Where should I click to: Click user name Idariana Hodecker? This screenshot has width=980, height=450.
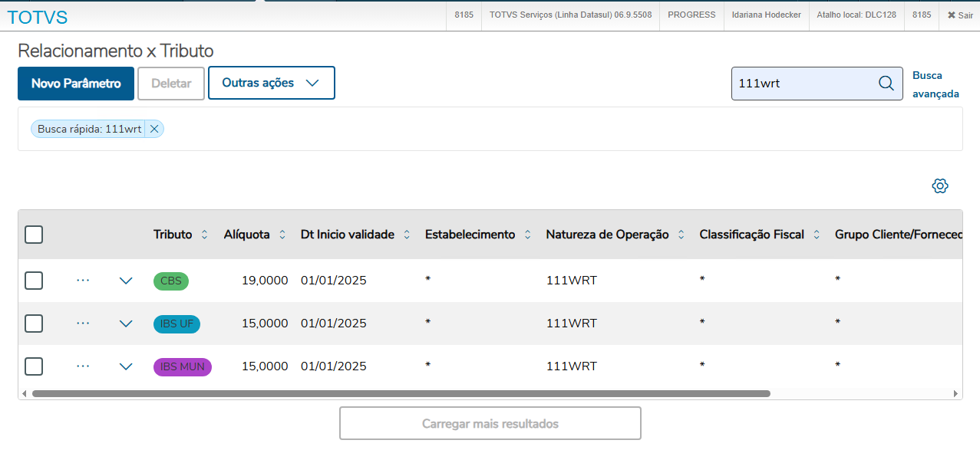tap(766, 15)
